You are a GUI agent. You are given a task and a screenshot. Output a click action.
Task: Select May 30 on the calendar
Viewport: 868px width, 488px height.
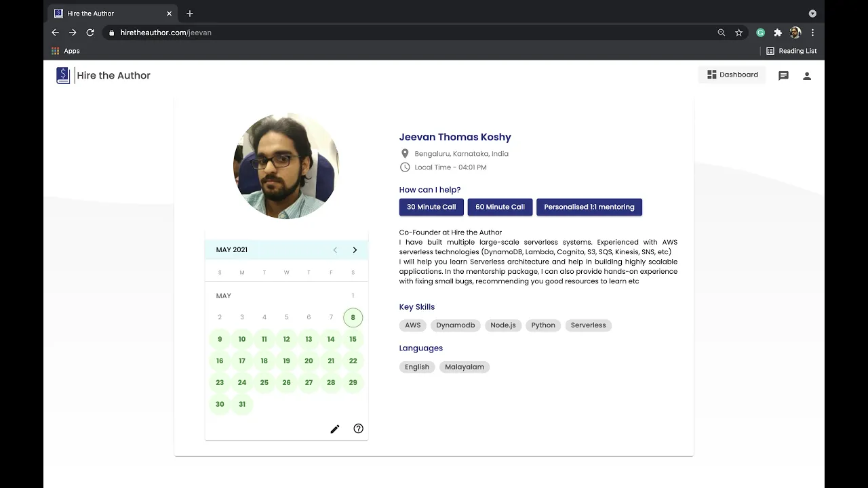pyautogui.click(x=220, y=404)
